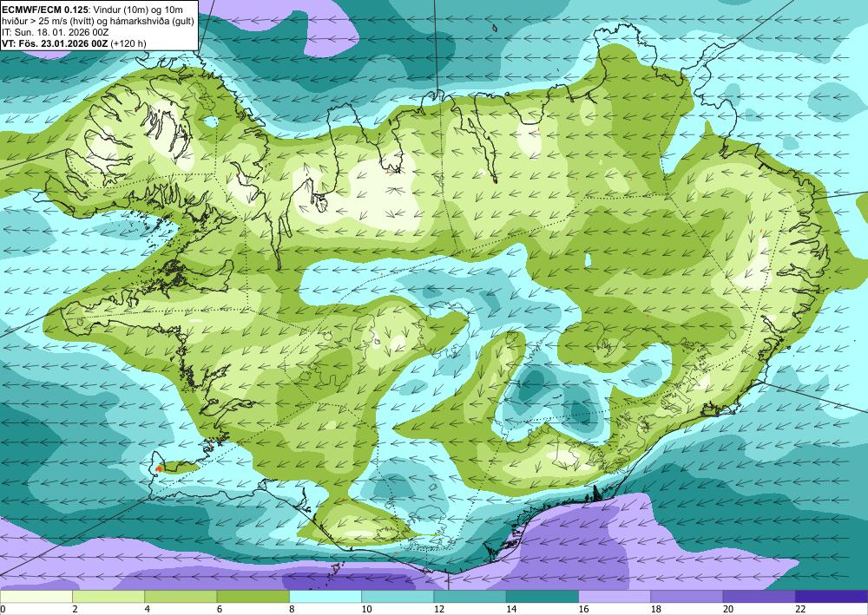868x615 pixels.
Task: Click the 18–20 m/s purple legend swatch
Action: (x=687, y=596)
